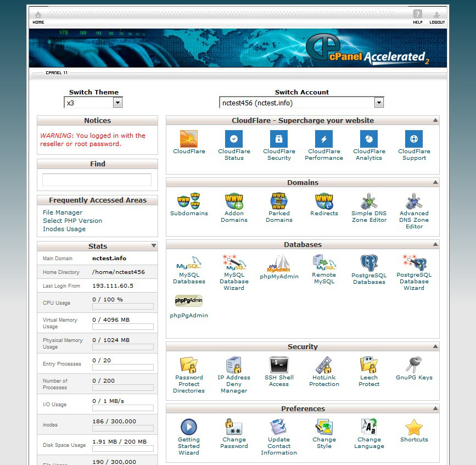Open the Subdomains icon
This screenshot has width=476, height=465.
188,201
